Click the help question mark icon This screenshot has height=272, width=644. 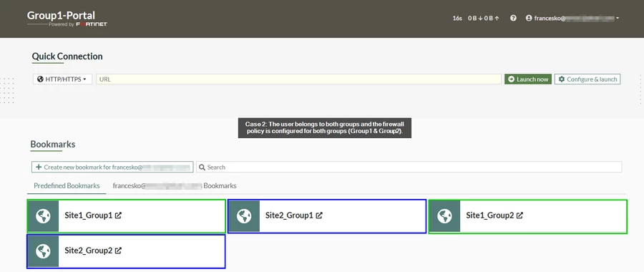513,18
